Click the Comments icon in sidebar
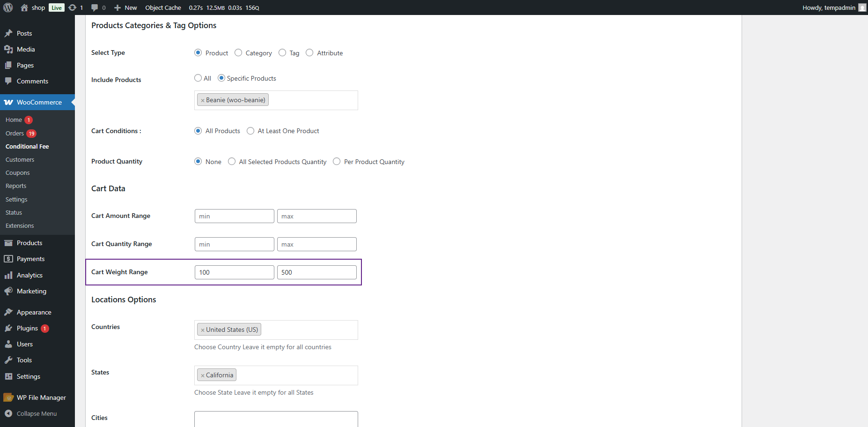This screenshot has width=868, height=427. pyautogui.click(x=8, y=81)
